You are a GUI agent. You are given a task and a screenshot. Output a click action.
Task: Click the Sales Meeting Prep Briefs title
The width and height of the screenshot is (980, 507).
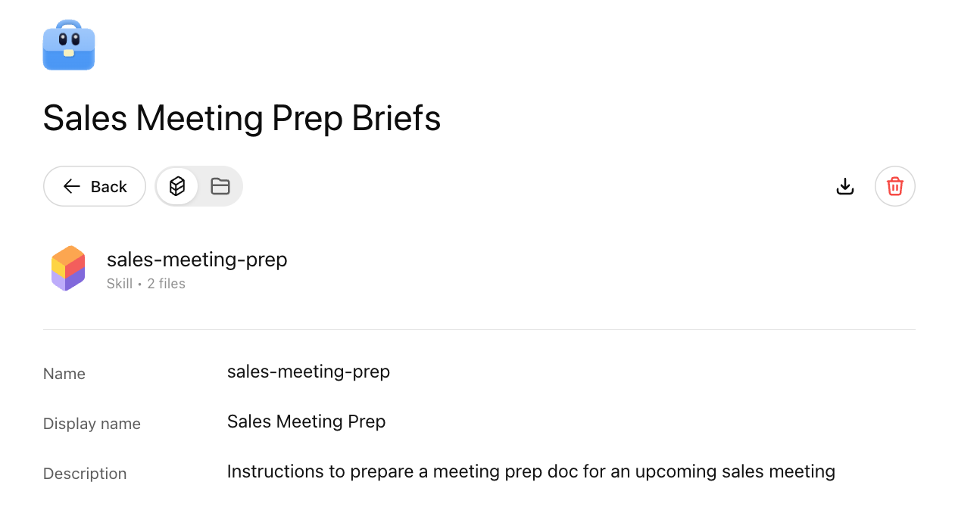[x=242, y=119]
